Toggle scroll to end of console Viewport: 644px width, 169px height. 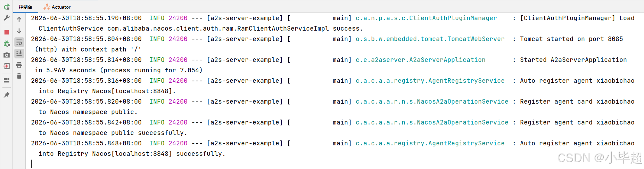click(x=19, y=54)
